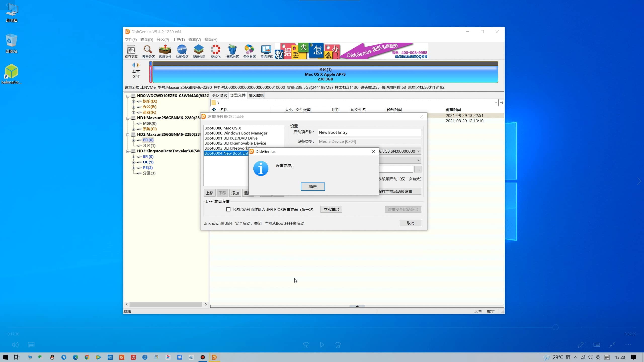Select Boot0000 Windows Boot Manager entry

coord(236,133)
